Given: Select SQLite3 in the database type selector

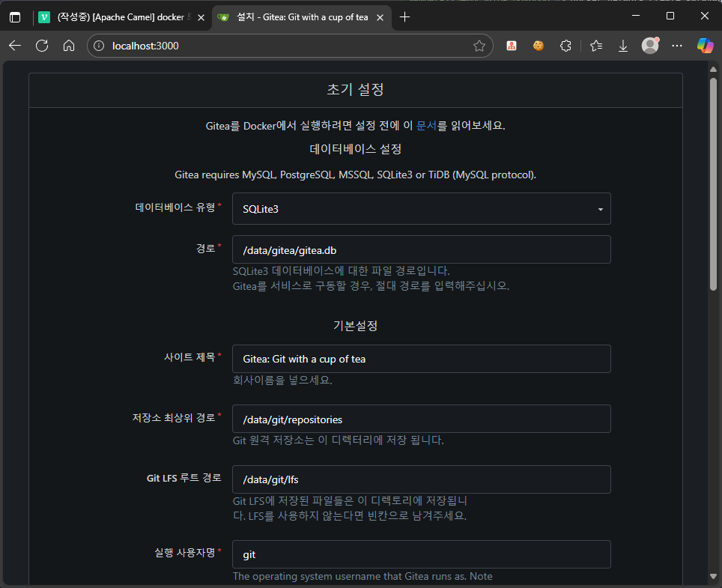Looking at the screenshot, I should (x=422, y=209).
